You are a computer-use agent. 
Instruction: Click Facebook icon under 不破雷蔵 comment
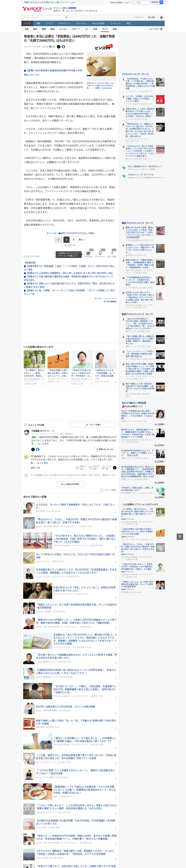point(38,449)
